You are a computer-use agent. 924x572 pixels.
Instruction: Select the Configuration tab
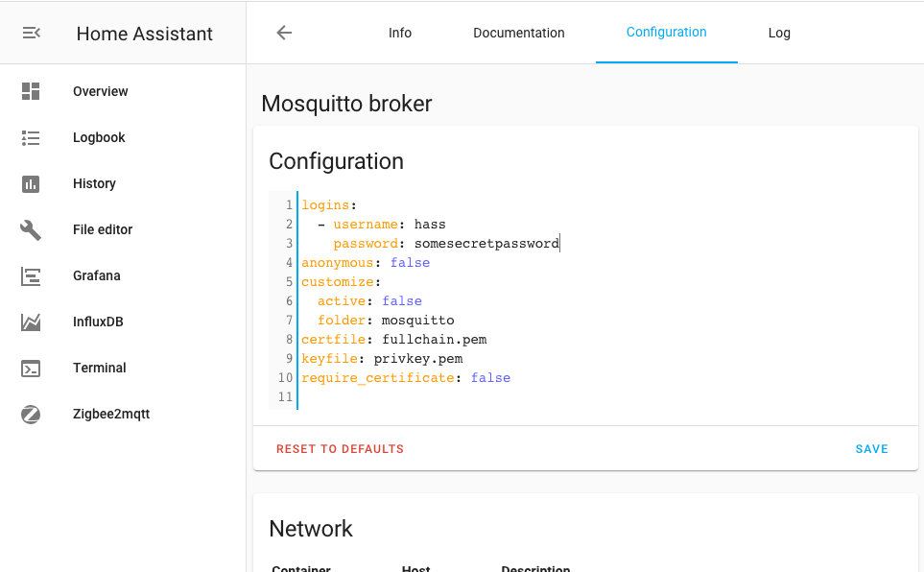coord(667,33)
